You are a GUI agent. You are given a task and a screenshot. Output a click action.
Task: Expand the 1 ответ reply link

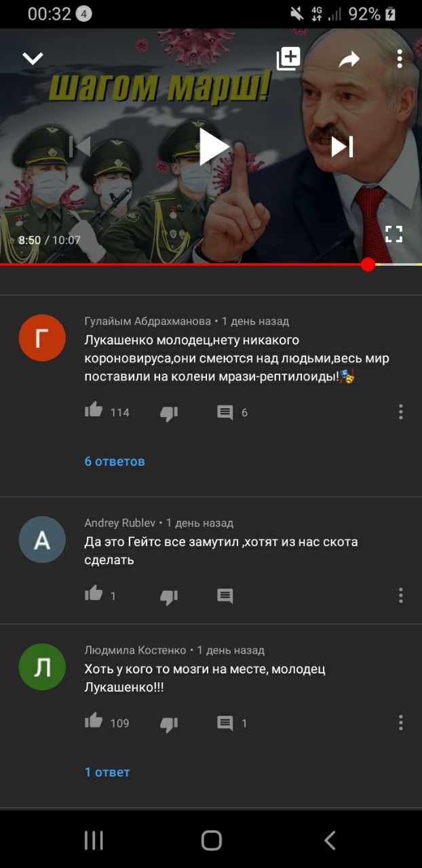click(107, 772)
